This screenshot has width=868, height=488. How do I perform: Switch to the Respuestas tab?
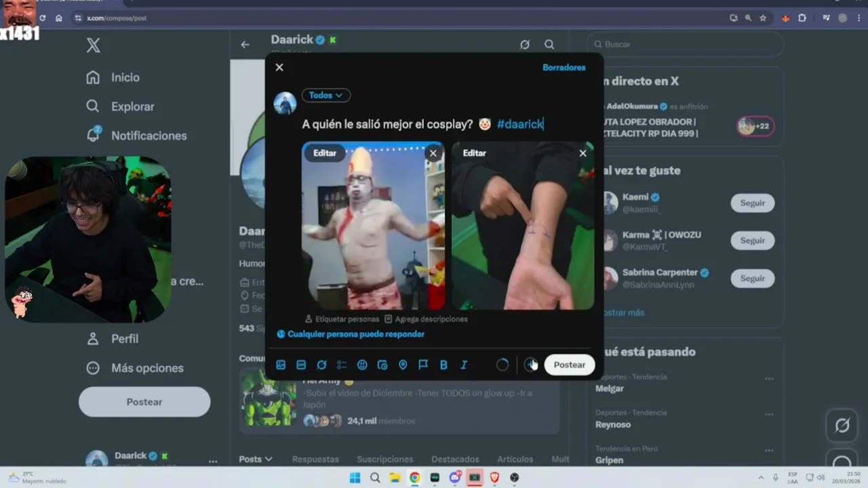pyautogui.click(x=315, y=459)
